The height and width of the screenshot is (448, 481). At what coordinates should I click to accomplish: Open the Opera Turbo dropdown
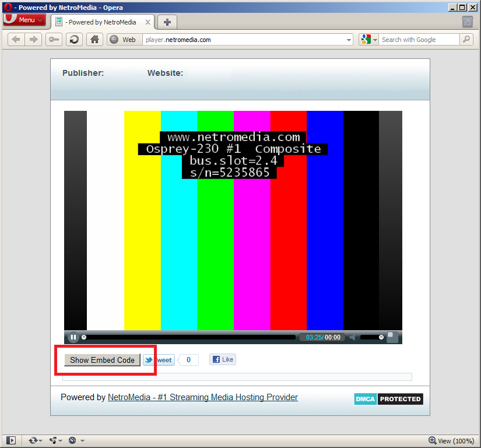[x=76, y=440]
